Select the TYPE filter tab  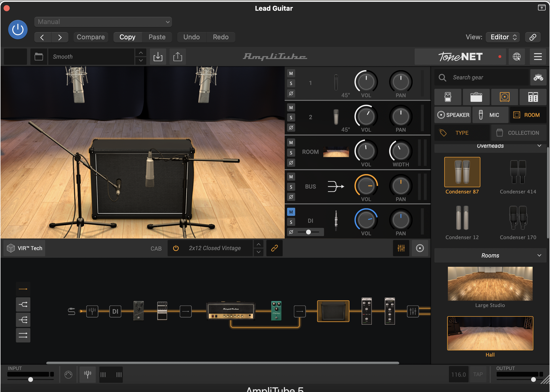pyautogui.click(x=462, y=133)
